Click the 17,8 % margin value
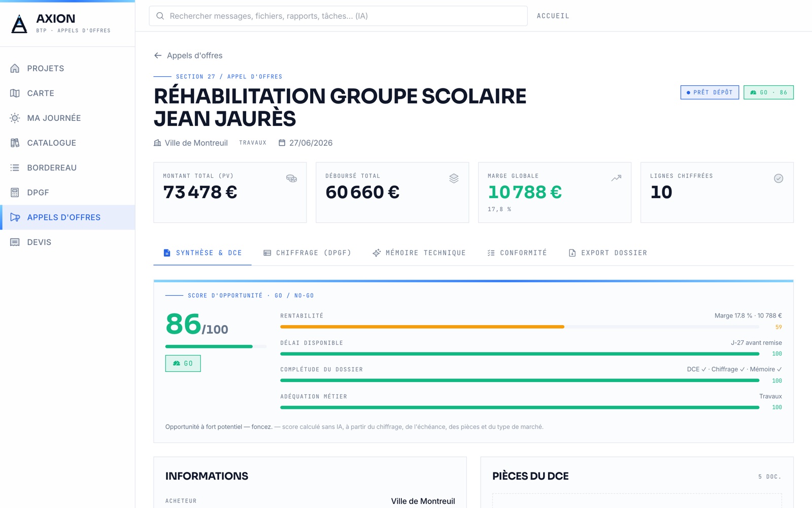 click(499, 209)
